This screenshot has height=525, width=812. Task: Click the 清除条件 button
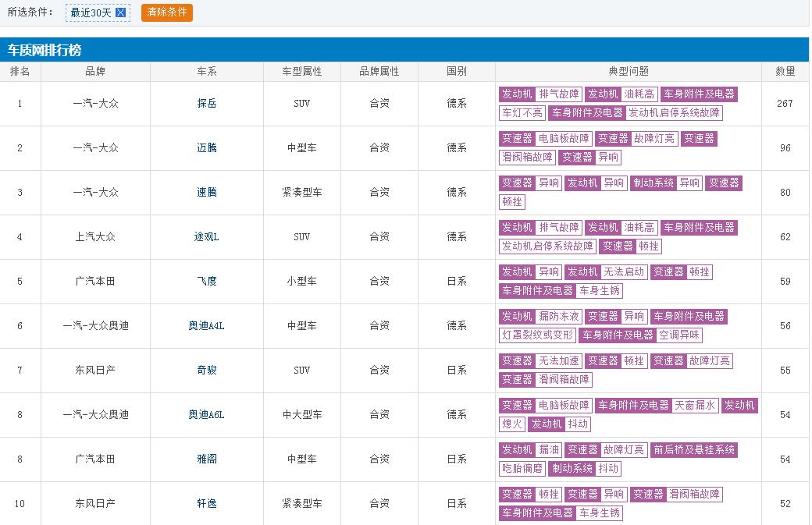167,12
